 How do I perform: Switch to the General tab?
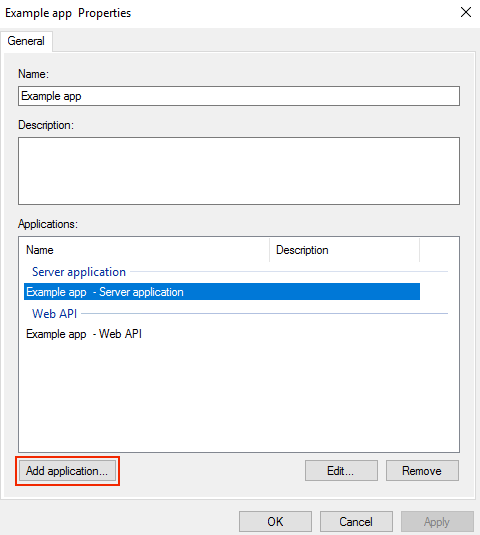point(26,41)
